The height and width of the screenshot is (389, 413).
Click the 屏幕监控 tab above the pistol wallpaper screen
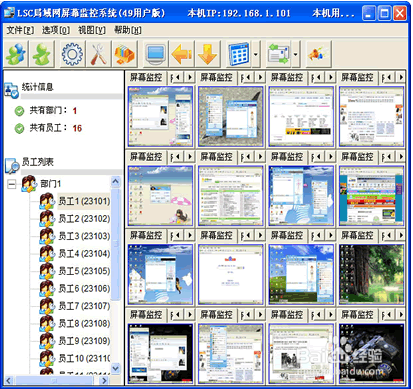pyautogui.click(x=357, y=314)
